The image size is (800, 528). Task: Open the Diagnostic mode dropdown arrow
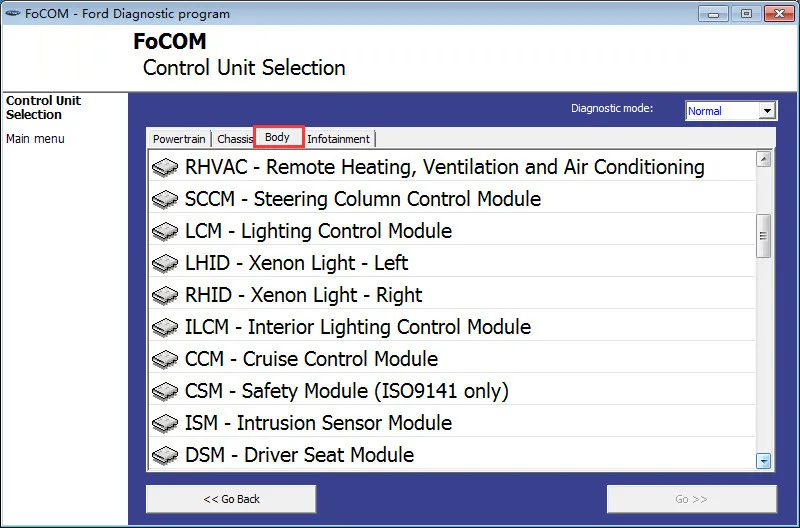(x=767, y=111)
